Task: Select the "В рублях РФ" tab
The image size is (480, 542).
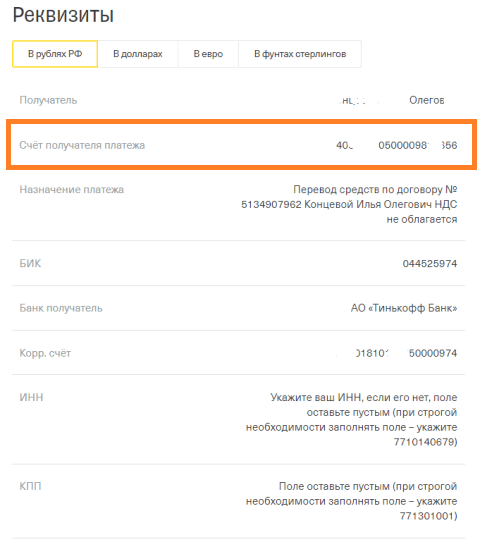Action: point(55,54)
